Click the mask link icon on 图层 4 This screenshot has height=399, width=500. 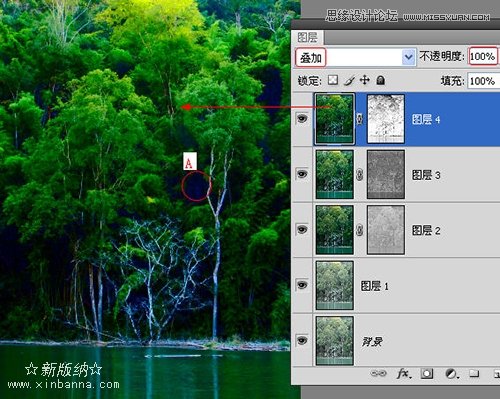click(360, 119)
